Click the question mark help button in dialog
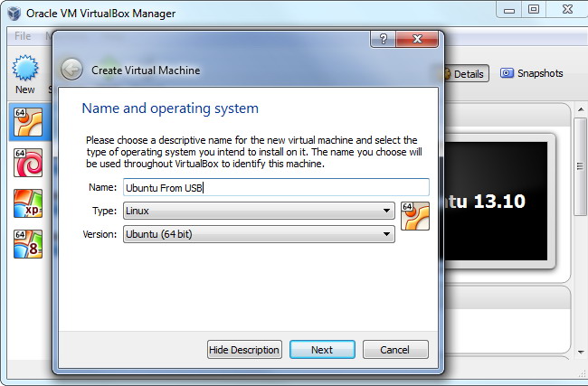 384,40
